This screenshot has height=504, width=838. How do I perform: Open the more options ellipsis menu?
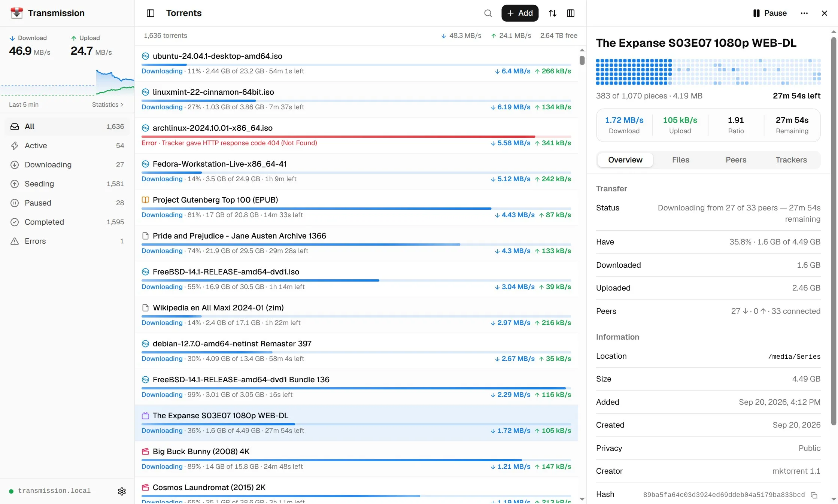pyautogui.click(x=804, y=13)
